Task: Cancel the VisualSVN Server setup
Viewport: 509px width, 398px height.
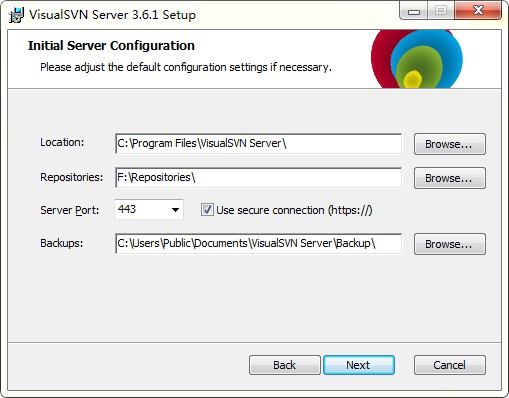Action: coord(450,365)
